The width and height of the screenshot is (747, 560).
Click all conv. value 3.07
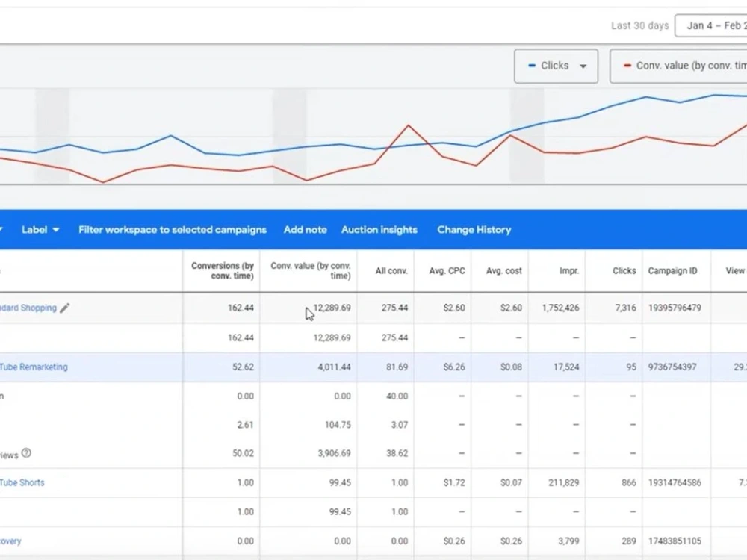(x=399, y=425)
